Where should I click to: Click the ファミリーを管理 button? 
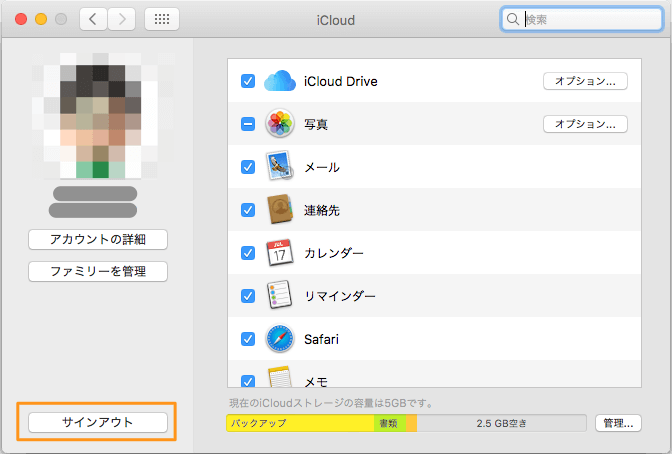click(x=98, y=271)
